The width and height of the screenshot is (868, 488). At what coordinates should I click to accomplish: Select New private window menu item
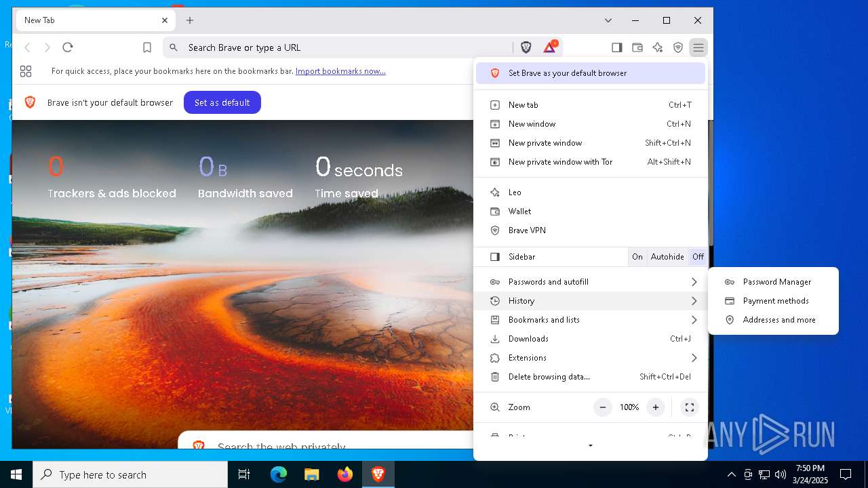point(591,143)
